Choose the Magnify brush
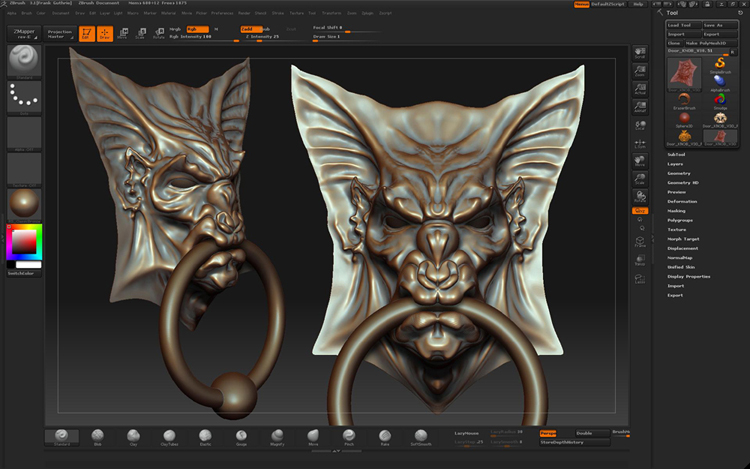750x469 pixels. (277, 437)
